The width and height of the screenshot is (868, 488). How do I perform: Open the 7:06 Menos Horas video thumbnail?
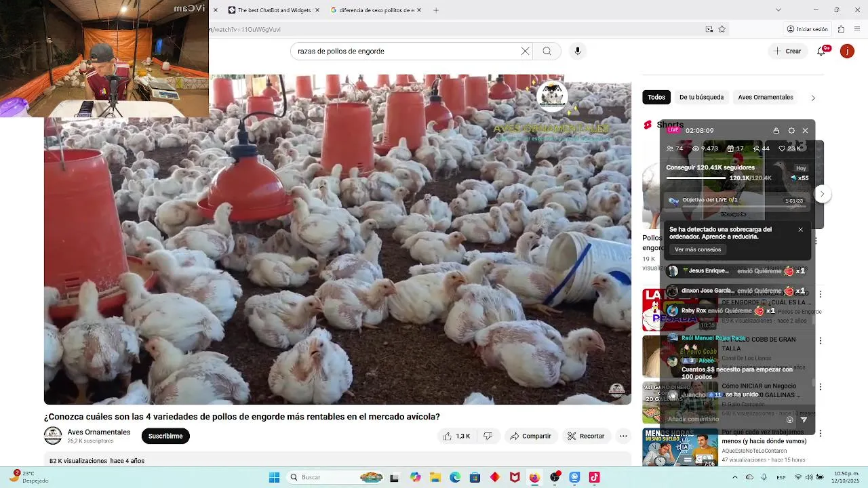[680, 448]
